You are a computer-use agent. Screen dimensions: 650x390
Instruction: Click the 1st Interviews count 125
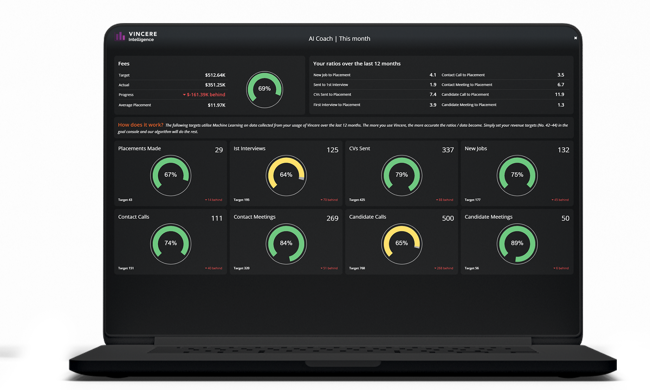(x=332, y=150)
